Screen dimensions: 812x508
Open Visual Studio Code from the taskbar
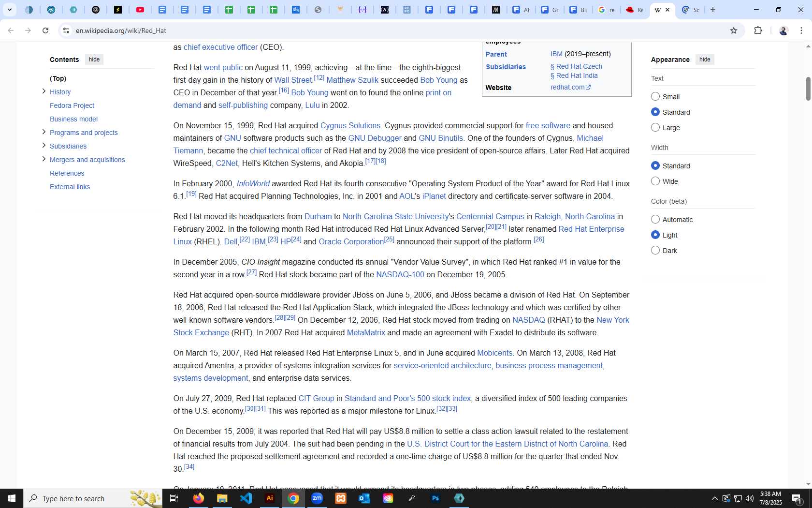(x=246, y=498)
